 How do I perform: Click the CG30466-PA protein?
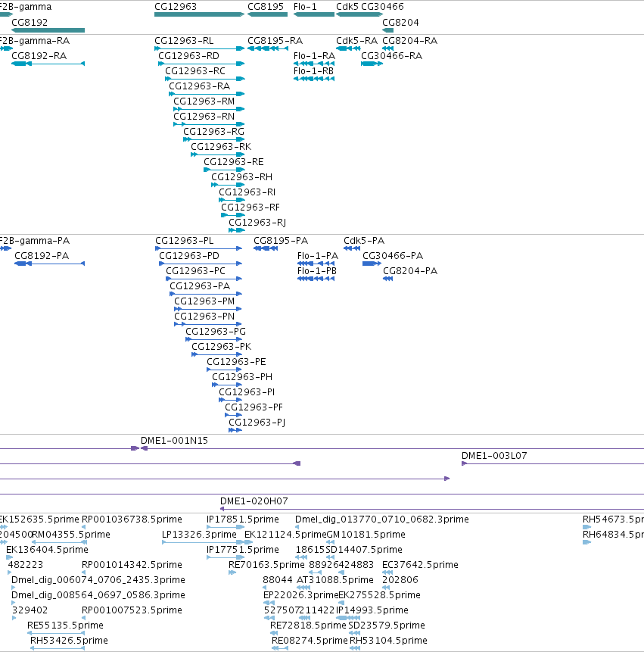coord(372,264)
